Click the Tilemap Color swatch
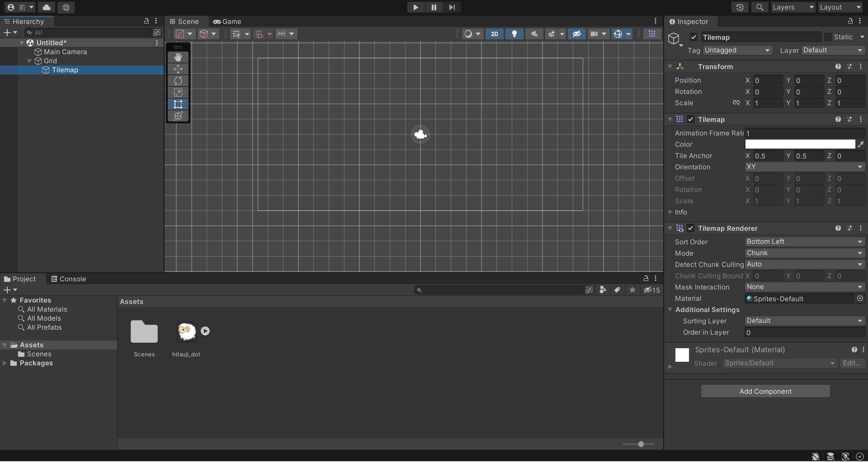868x462 pixels. 800,145
